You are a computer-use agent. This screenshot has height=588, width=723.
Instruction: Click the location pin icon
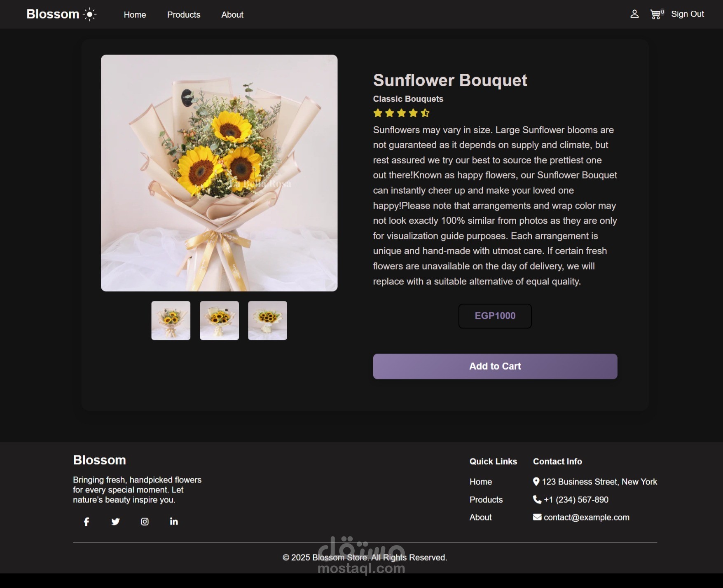(x=536, y=481)
